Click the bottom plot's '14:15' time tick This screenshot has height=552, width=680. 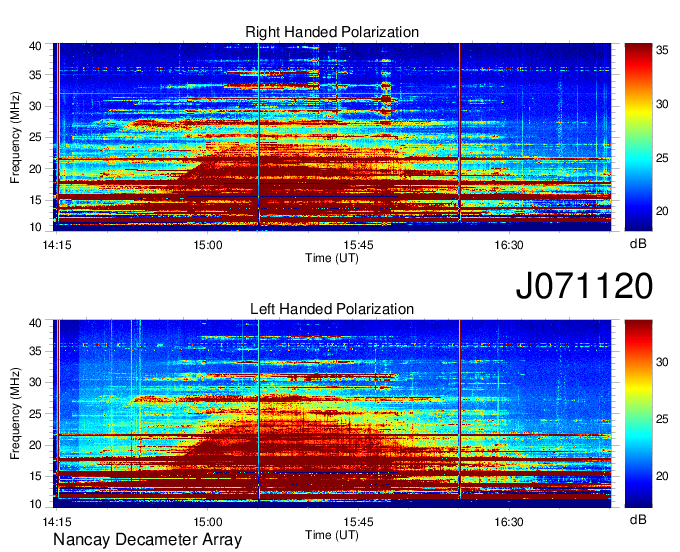point(57,522)
